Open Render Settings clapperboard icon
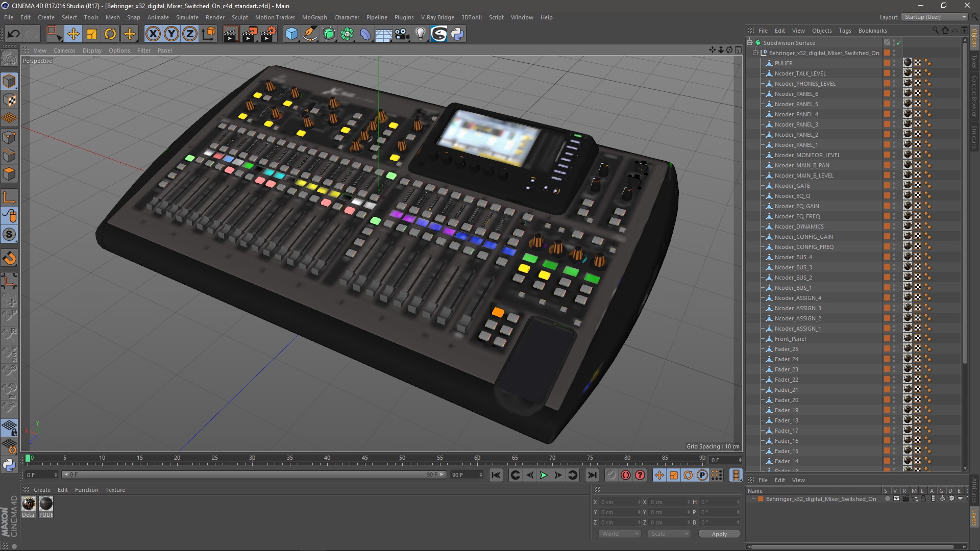The width and height of the screenshot is (980, 551). [268, 34]
